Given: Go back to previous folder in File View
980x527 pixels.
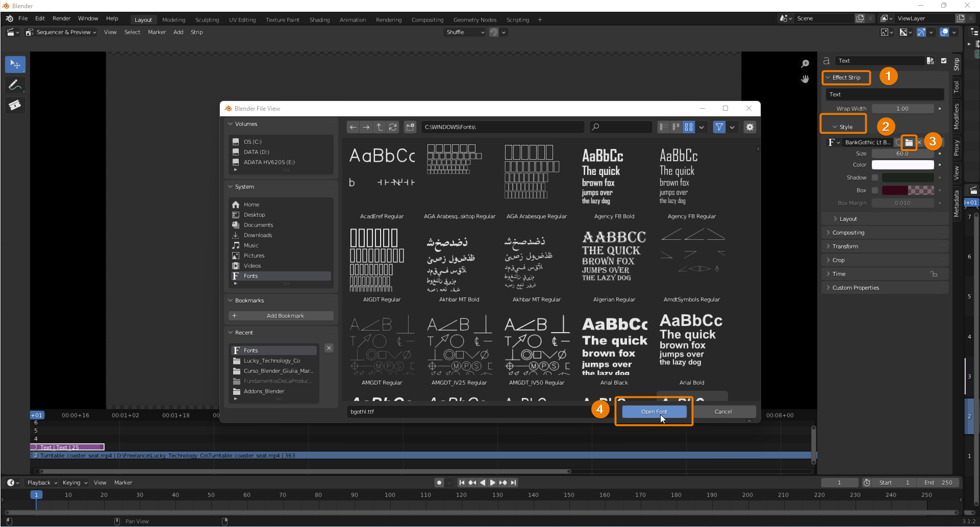Looking at the screenshot, I should [x=353, y=127].
